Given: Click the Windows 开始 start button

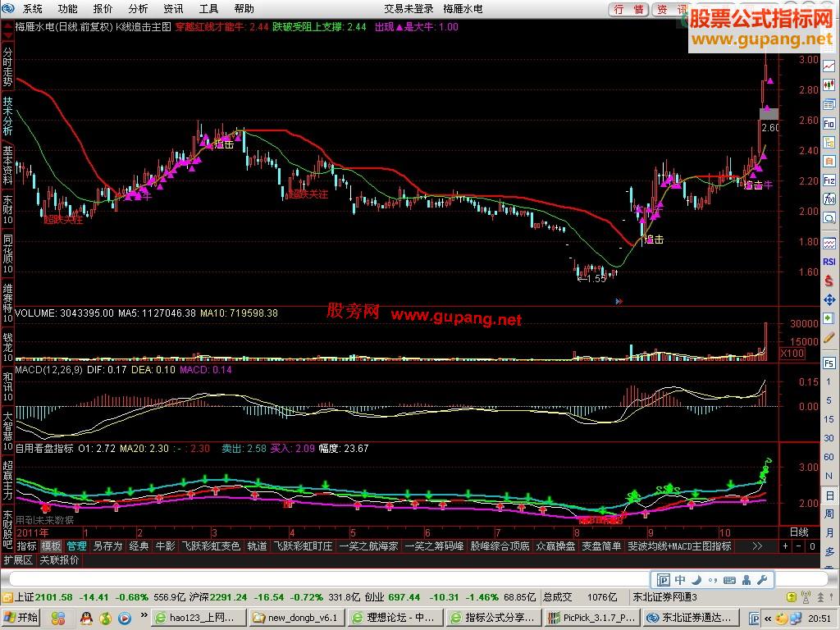Looking at the screenshot, I should click(21, 618).
